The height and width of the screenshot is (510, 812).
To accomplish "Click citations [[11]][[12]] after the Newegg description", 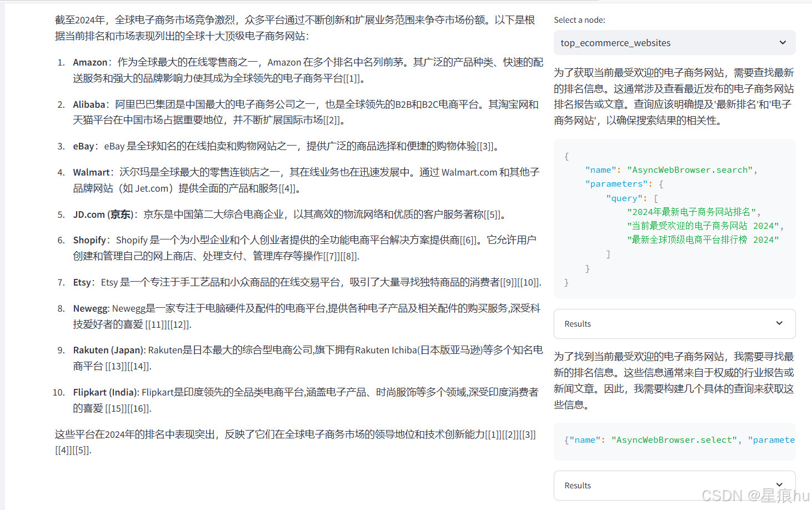I will [168, 324].
